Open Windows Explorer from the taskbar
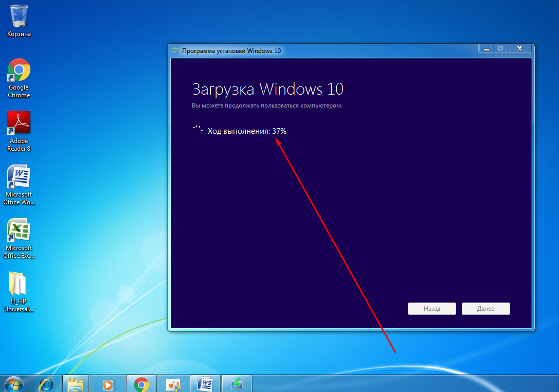Viewport: 559px width, 392px height. pos(76,384)
